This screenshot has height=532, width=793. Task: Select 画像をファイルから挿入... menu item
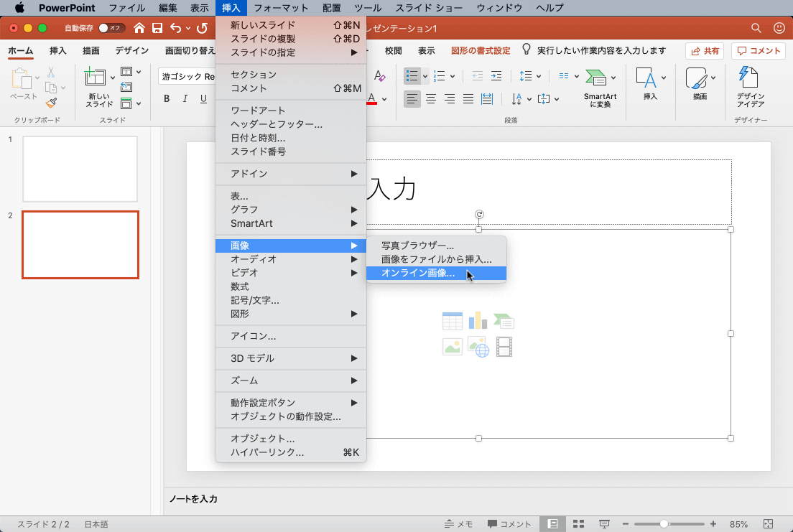(x=436, y=259)
